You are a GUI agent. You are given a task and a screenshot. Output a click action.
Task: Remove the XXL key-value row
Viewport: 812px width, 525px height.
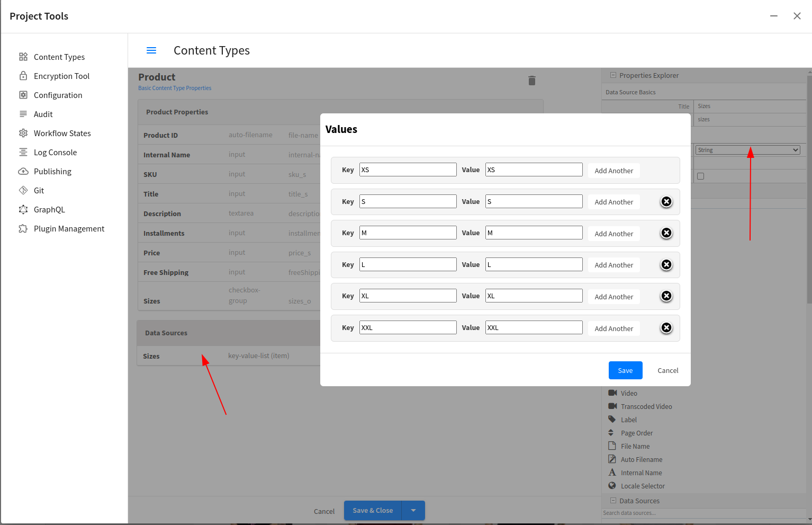(x=666, y=328)
